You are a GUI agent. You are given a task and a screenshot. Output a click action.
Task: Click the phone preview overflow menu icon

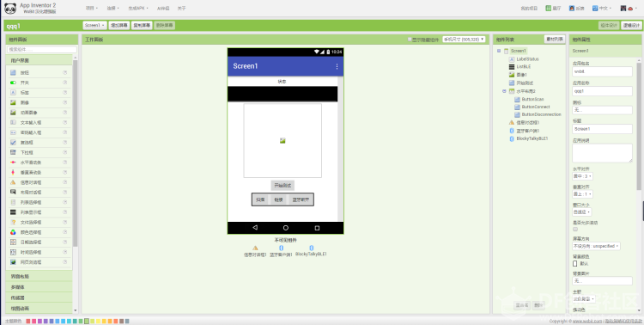[337, 66]
